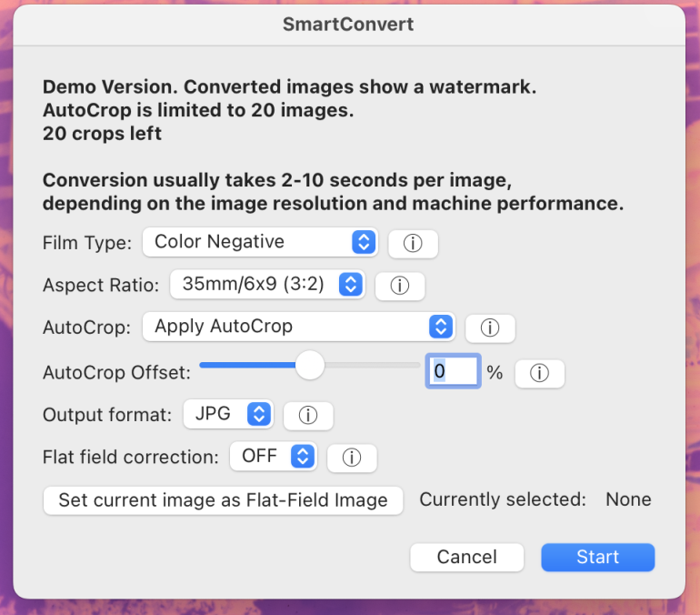Open the Flat field correction info button
Image resolution: width=700 pixels, height=615 pixels.
tap(352, 458)
